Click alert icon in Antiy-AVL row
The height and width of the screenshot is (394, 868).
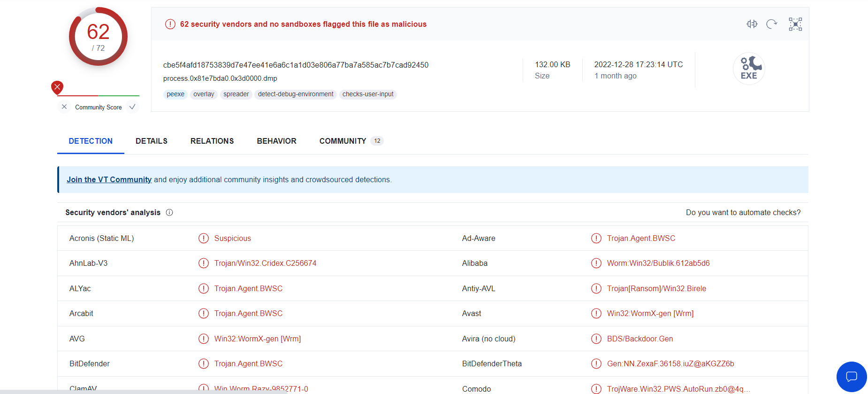click(x=596, y=288)
